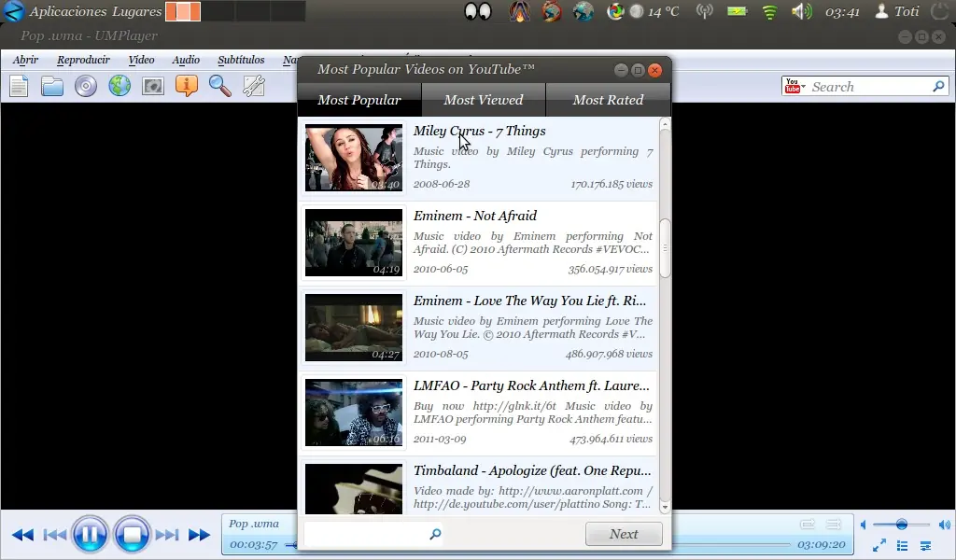Go to the previous track
This screenshot has height=560, width=956.
(x=55, y=535)
